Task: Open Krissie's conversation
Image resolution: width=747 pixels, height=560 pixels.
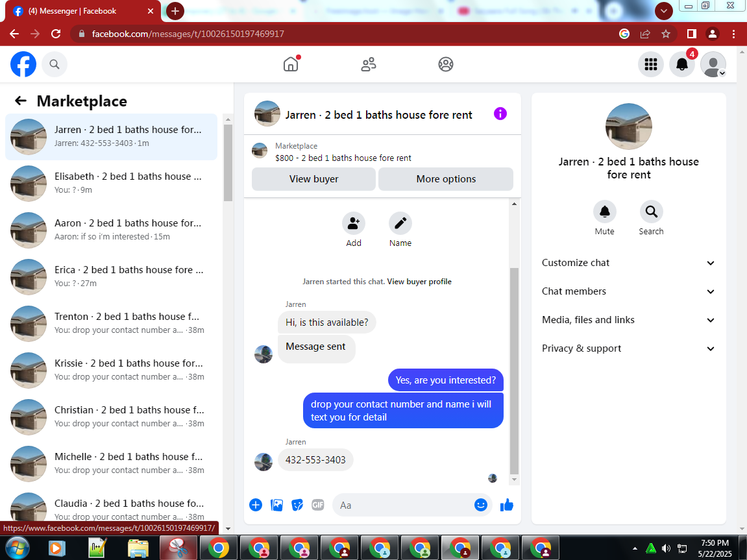Action: [x=111, y=369]
